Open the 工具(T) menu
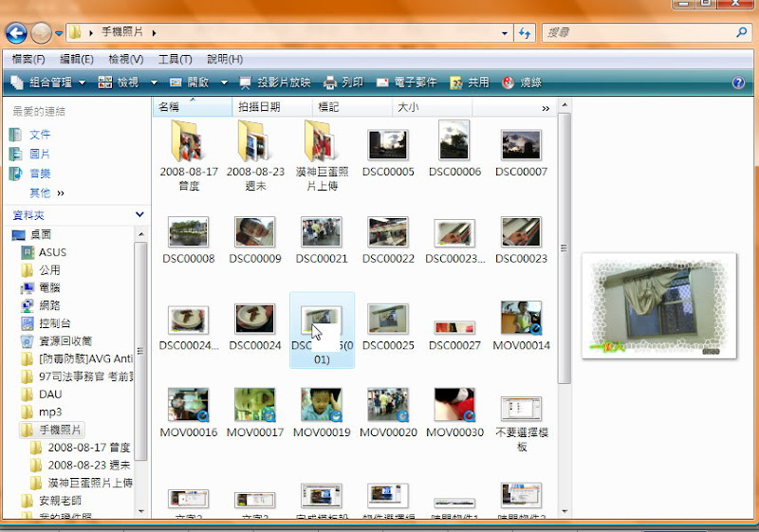 click(x=176, y=59)
